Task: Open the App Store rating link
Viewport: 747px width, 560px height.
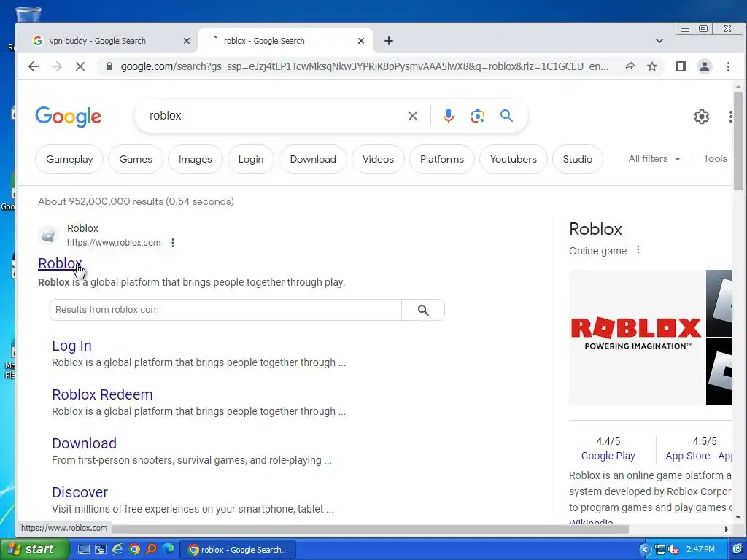Action: point(698,456)
